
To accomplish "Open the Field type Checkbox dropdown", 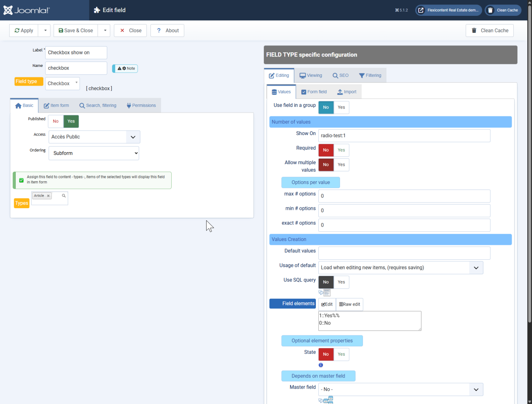I will 62,84.
